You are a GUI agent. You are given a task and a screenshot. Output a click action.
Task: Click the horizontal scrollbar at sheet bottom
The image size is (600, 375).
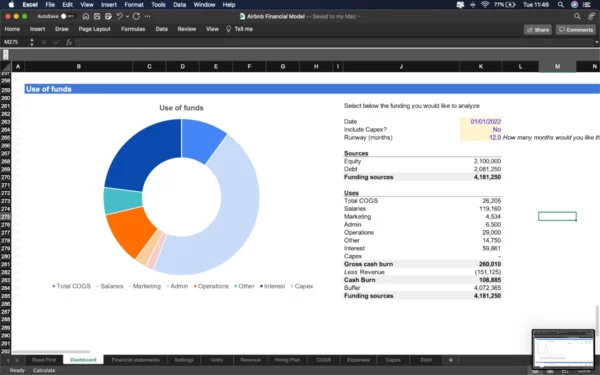point(51,352)
